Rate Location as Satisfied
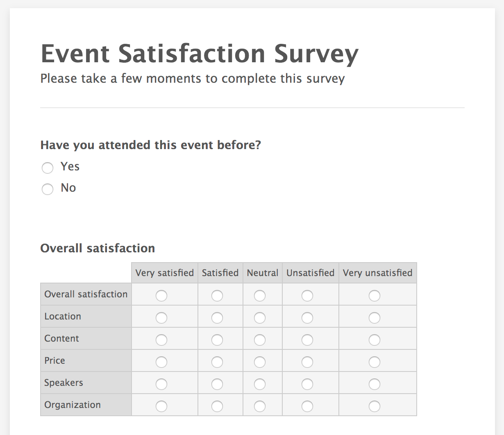Viewport: 504px width, 435px height. (217, 318)
